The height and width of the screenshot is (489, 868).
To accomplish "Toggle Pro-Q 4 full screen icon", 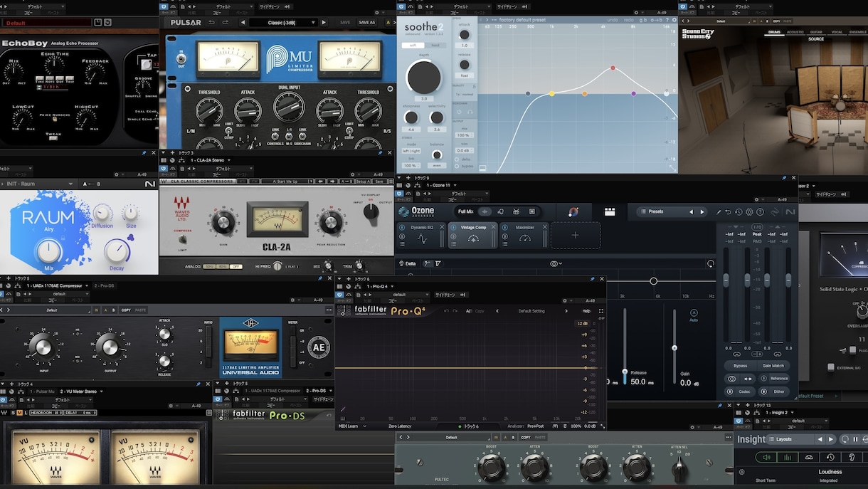I will (x=600, y=311).
